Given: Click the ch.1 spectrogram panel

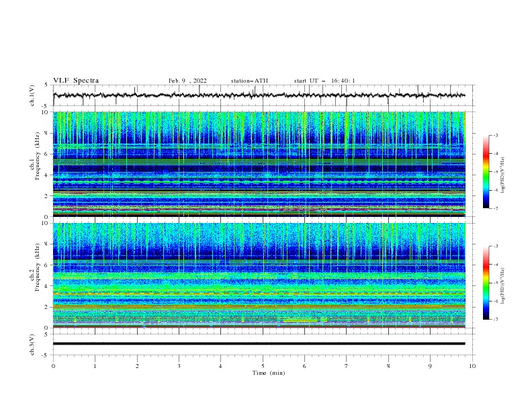Looking at the screenshot, I should click(x=259, y=164).
